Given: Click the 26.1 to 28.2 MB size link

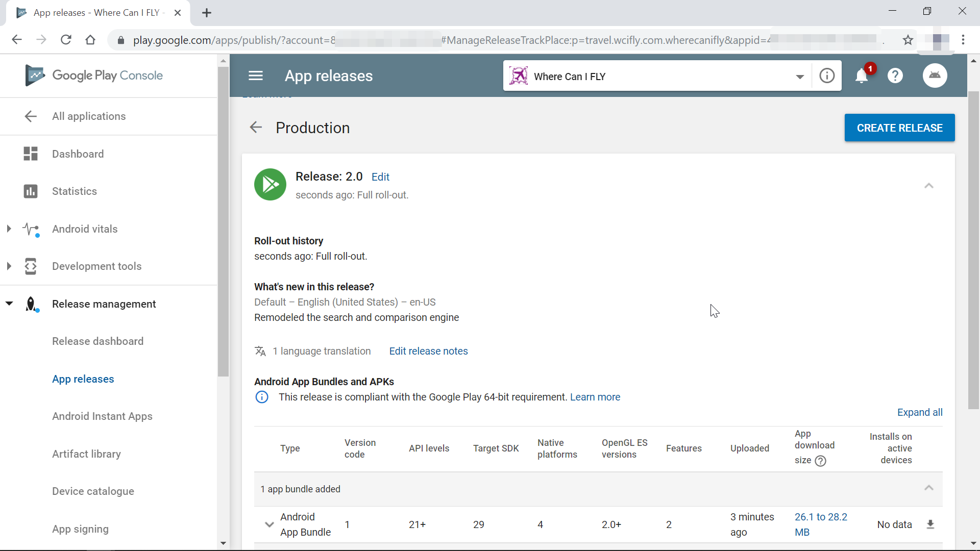Looking at the screenshot, I should 821,524.
